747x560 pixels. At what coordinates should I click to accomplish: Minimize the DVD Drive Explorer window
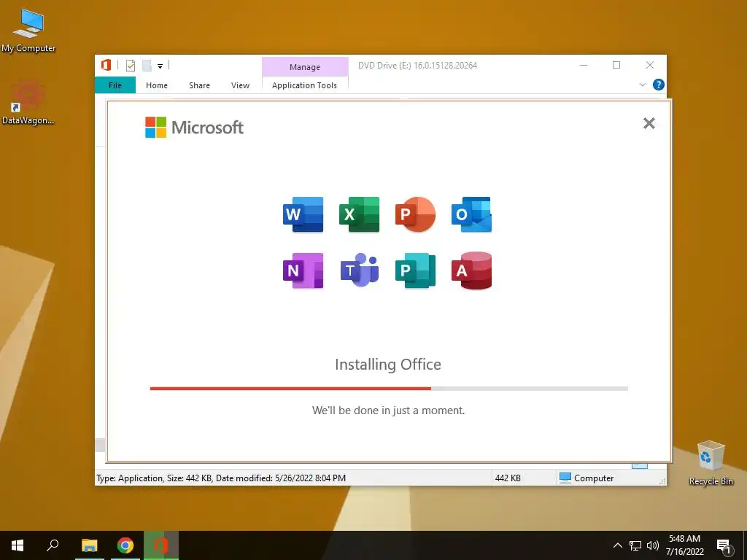[x=584, y=65]
